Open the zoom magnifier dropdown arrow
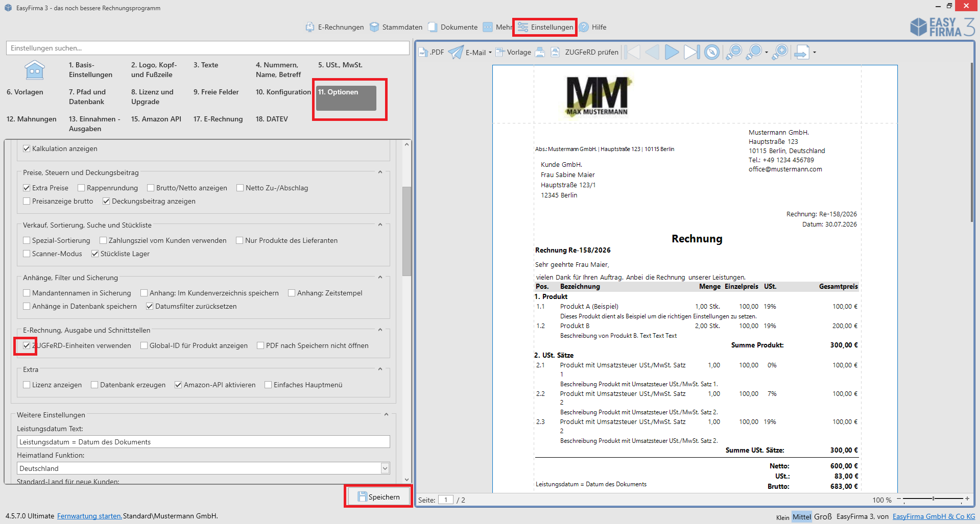The image size is (980, 524). click(x=767, y=52)
